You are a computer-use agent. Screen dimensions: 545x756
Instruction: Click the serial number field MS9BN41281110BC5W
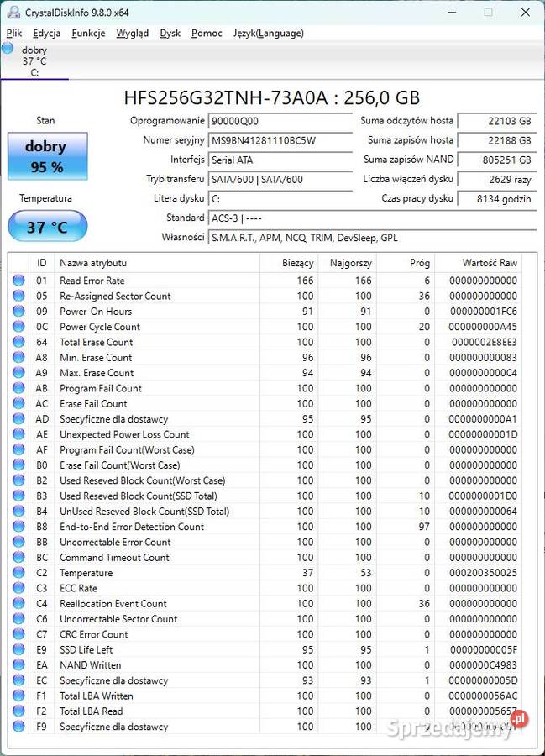click(x=280, y=141)
